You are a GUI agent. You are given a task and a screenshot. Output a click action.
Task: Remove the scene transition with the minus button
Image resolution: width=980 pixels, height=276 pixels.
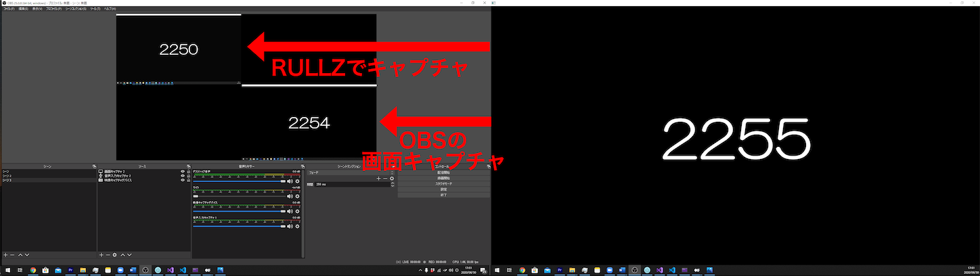(x=385, y=178)
